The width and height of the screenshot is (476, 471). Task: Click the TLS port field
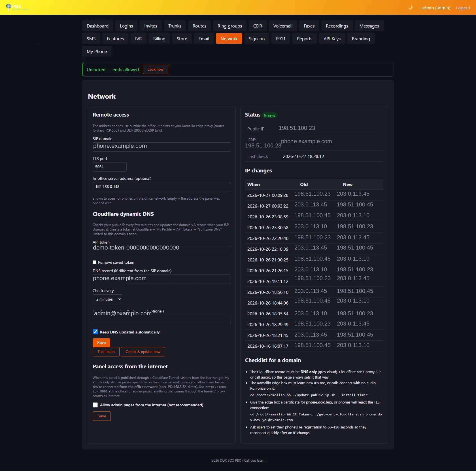point(110,167)
